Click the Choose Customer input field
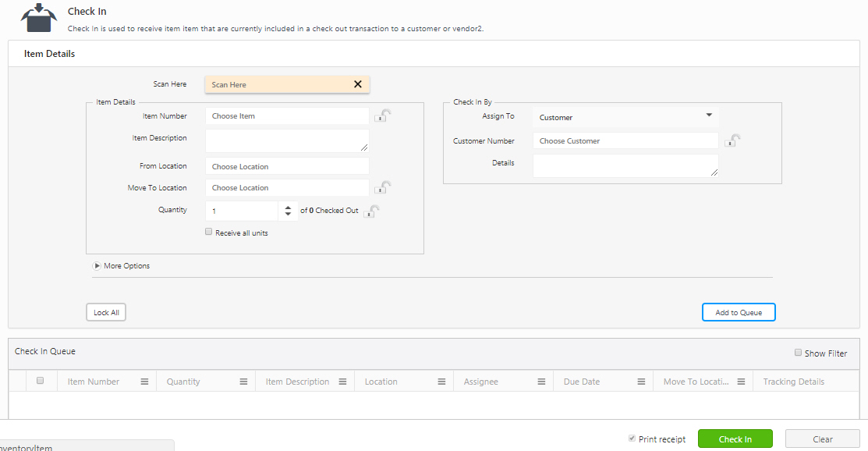Screen dimensions: 868x451 (x=625, y=141)
